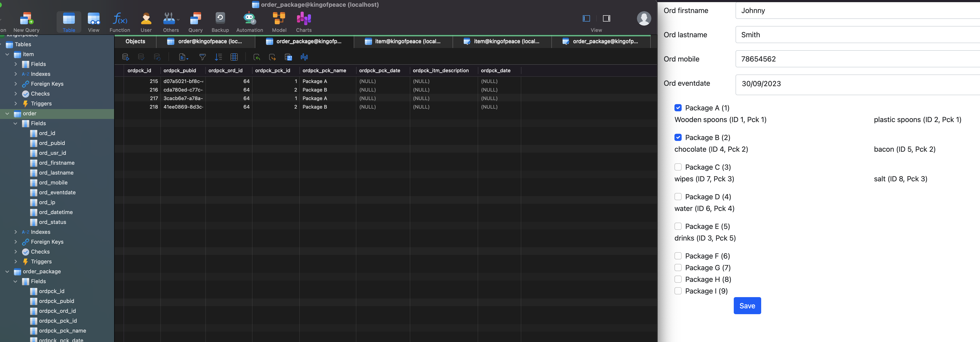
Task: Toggle the left sidebar view pane
Action: click(586, 18)
